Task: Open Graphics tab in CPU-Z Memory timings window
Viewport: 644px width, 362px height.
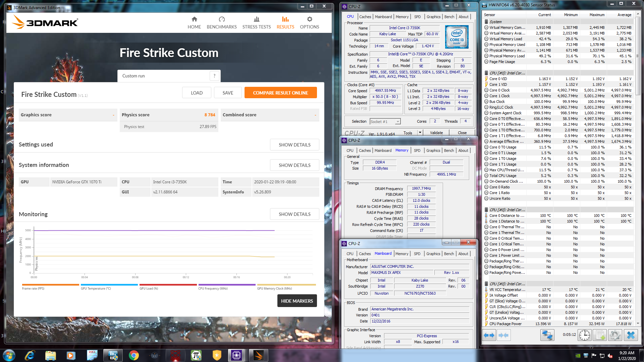Action: (x=433, y=151)
